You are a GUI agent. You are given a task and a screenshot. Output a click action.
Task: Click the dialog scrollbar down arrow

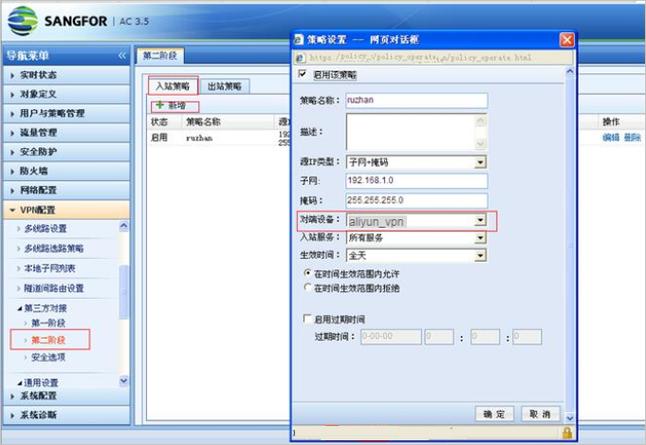[x=570, y=418]
